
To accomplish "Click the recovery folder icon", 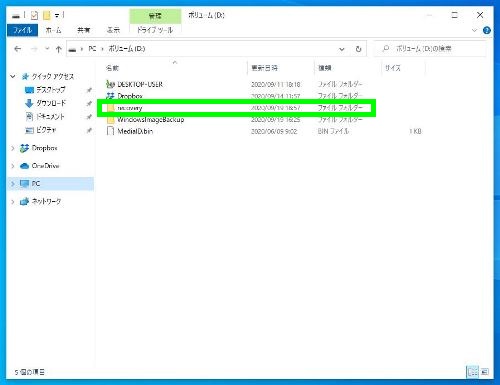I will tap(111, 108).
